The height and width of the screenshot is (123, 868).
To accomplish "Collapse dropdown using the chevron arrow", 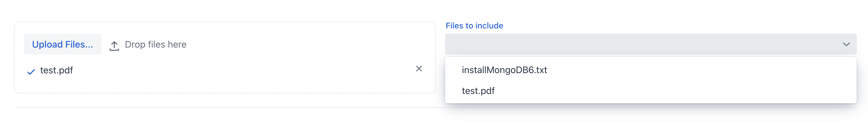I will click(x=846, y=44).
